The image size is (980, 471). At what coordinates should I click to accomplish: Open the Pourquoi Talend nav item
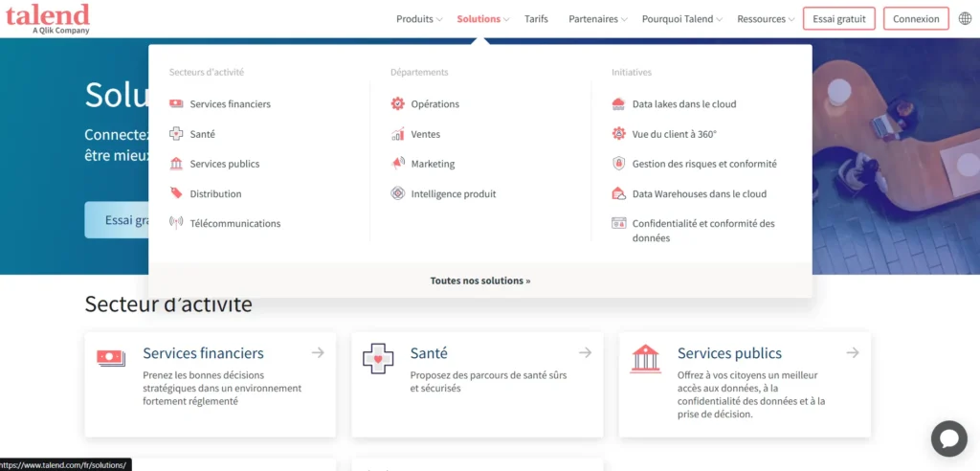[678, 19]
